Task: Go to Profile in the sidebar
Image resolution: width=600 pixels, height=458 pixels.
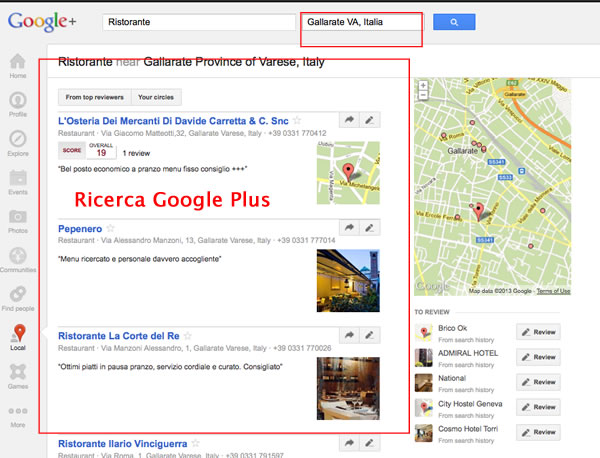Action: (18, 100)
